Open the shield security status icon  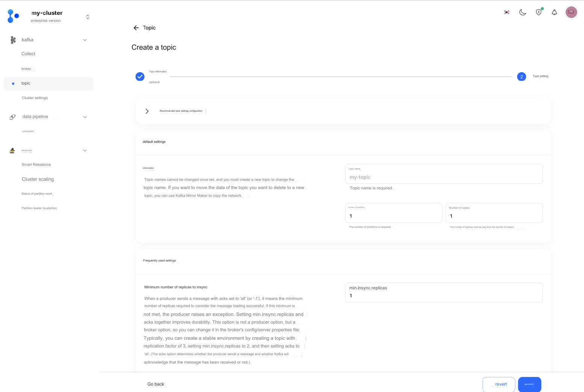pyautogui.click(x=539, y=12)
